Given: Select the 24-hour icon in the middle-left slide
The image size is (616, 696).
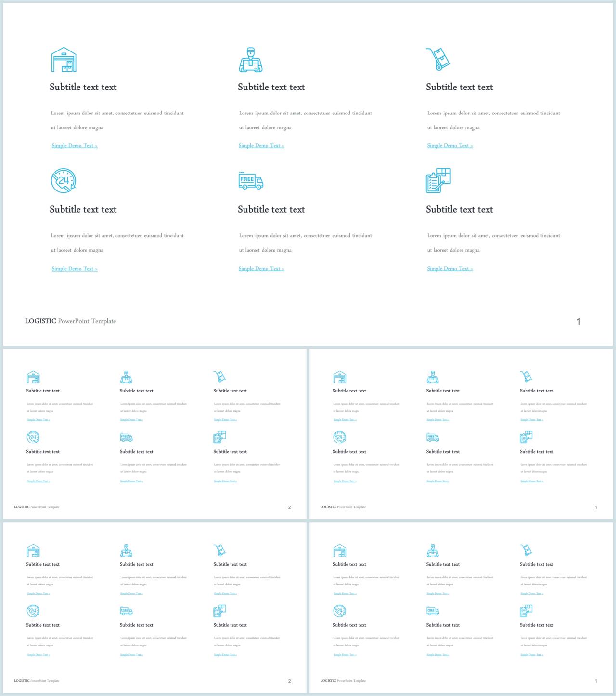Looking at the screenshot, I should point(33,437).
